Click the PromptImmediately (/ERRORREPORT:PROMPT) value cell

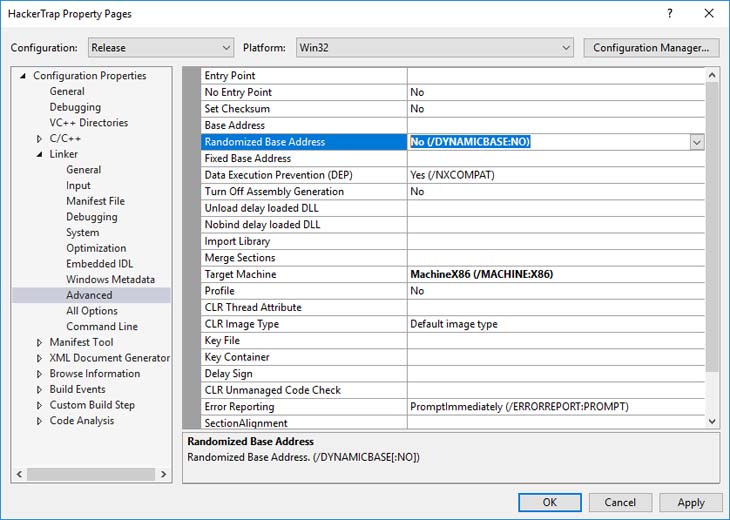tap(556, 406)
